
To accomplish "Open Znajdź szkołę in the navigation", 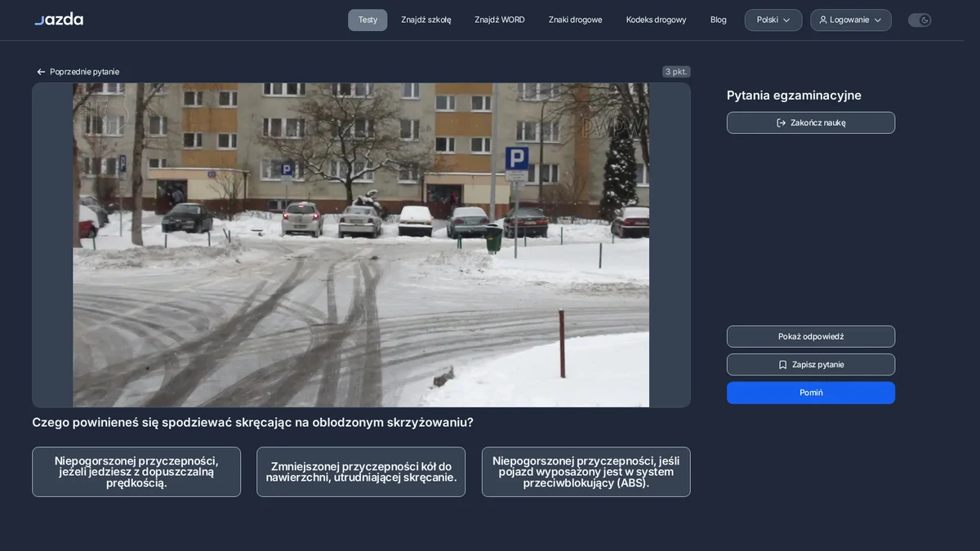I will [x=426, y=20].
